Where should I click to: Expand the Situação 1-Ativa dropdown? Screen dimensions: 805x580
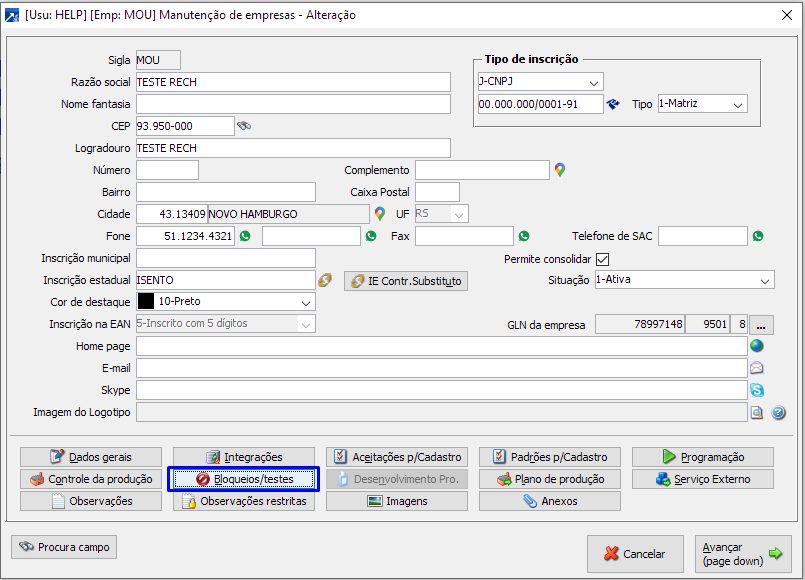pos(764,280)
